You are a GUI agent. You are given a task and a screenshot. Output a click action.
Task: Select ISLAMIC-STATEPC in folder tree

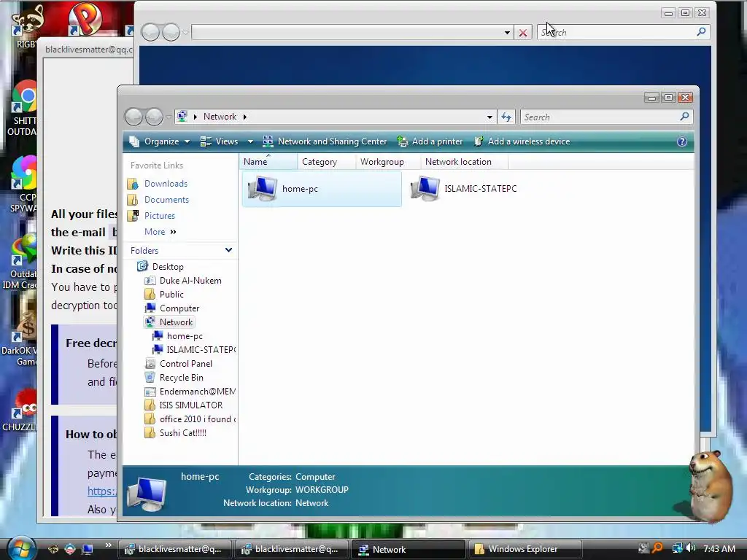click(201, 350)
